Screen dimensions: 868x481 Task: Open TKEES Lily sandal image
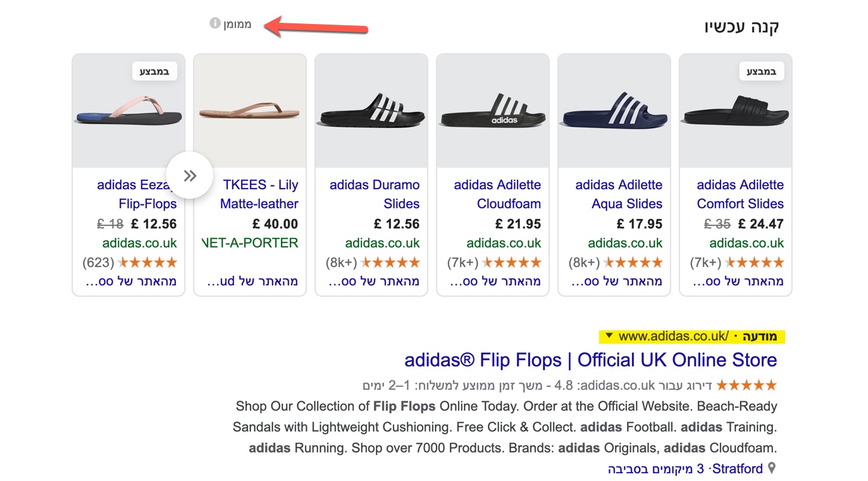249,113
